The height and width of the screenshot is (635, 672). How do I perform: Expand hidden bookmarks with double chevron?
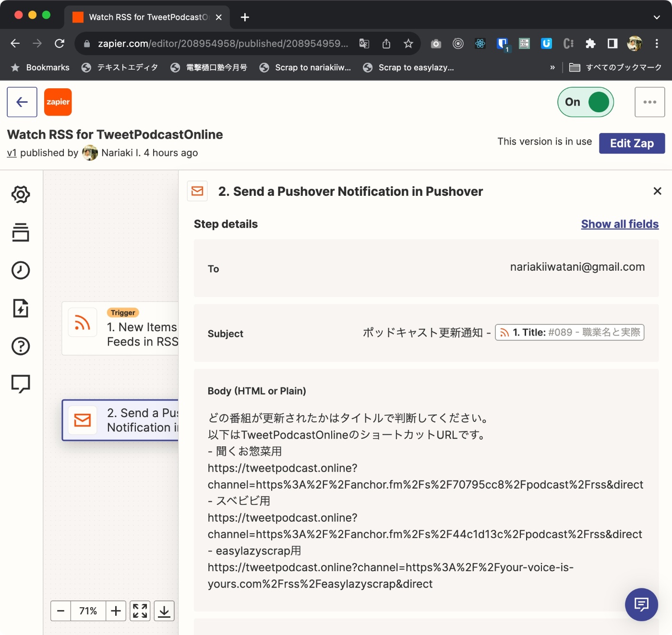click(552, 68)
